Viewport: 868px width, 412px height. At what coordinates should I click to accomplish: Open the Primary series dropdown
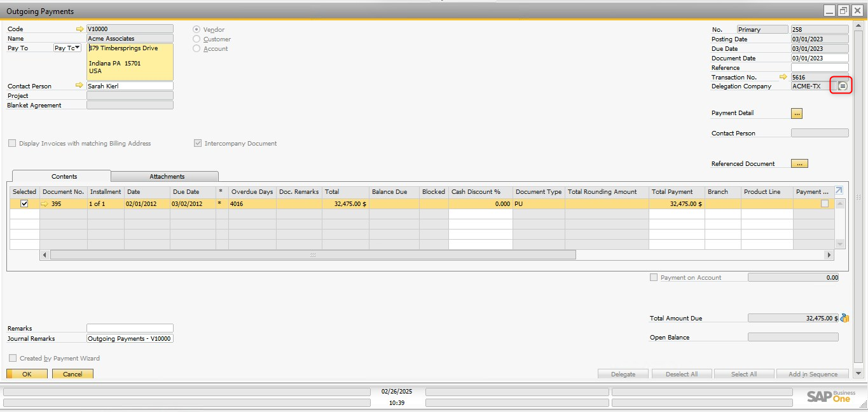762,29
